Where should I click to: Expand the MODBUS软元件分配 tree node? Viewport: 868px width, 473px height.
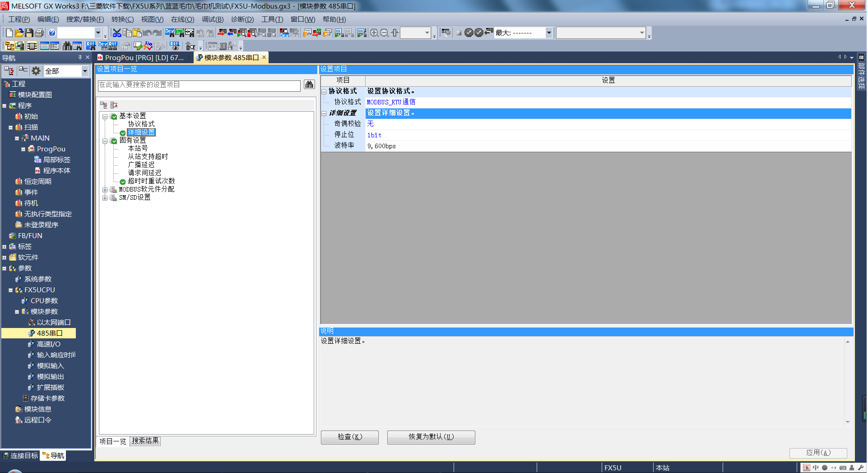105,190
